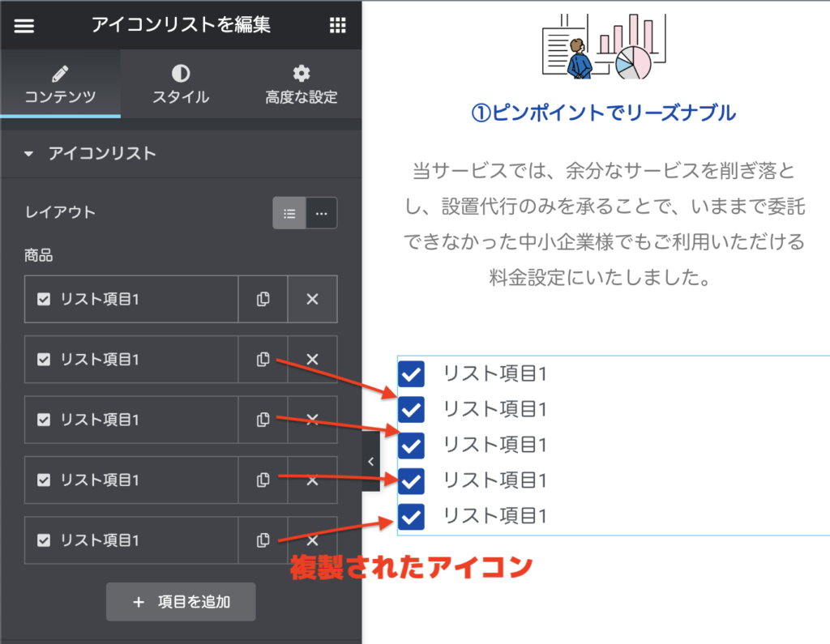Select the paragraph starting with 当サービスでは
Viewport: 830px width, 644px height.
coord(605,224)
